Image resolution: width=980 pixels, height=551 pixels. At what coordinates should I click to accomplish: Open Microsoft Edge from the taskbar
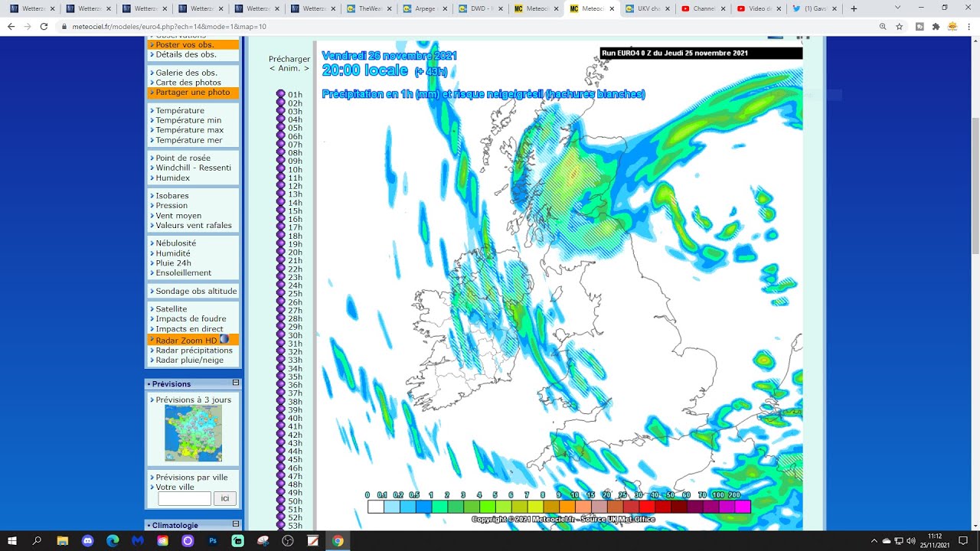pyautogui.click(x=113, y=540)
